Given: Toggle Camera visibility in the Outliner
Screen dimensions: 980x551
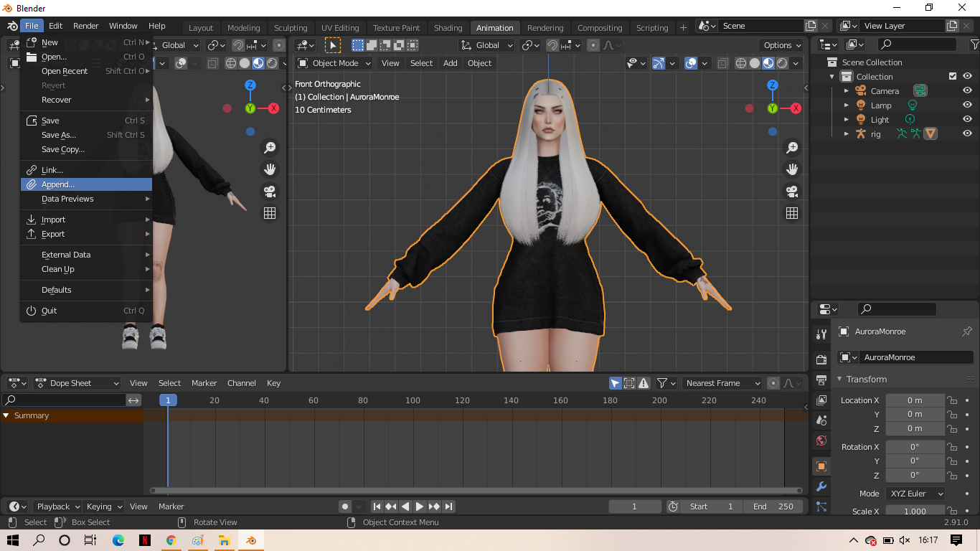Looking at the screenshot, I should pos(967,90).
